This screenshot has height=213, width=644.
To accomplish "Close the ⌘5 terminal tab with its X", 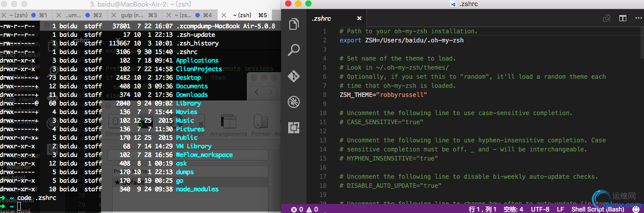I will click(224, 16).
